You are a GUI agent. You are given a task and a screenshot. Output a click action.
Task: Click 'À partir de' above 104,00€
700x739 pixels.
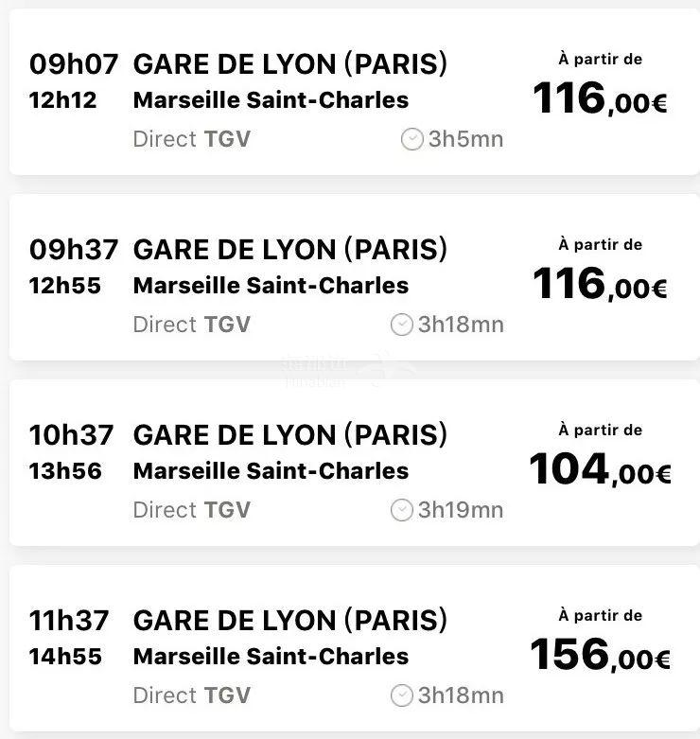pos(600,430)
